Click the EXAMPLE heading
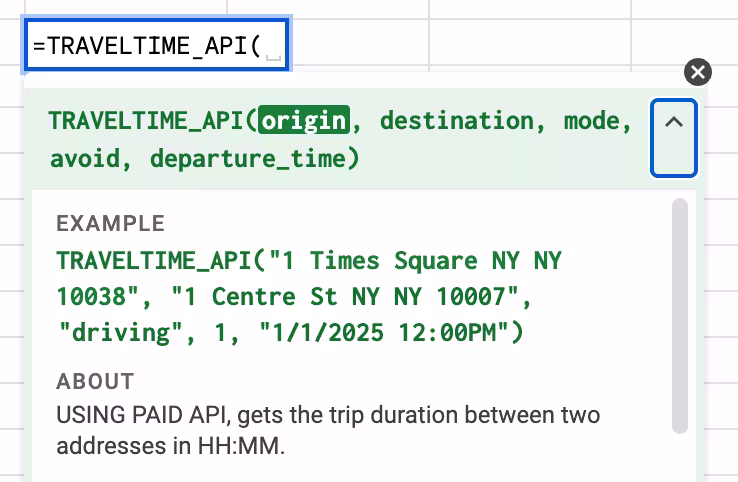The height and width of the screenshot is (482, 738). [111, 223]
